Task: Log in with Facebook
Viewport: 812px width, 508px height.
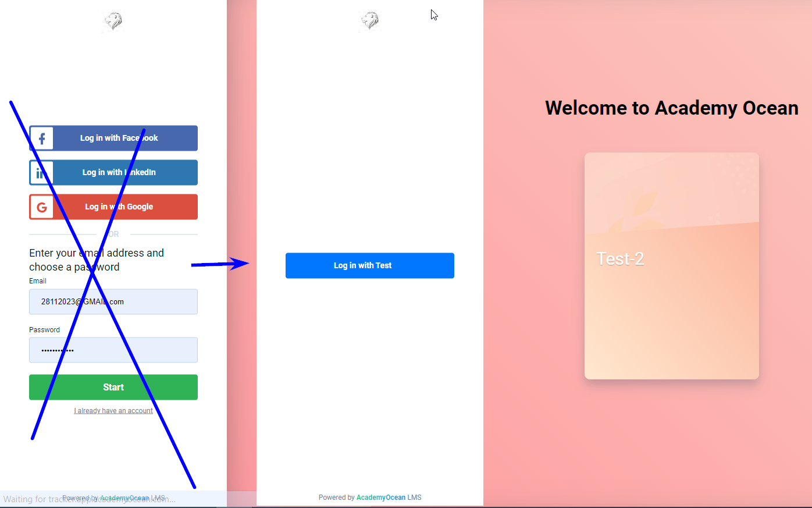Action: click(x=113, y=138)
